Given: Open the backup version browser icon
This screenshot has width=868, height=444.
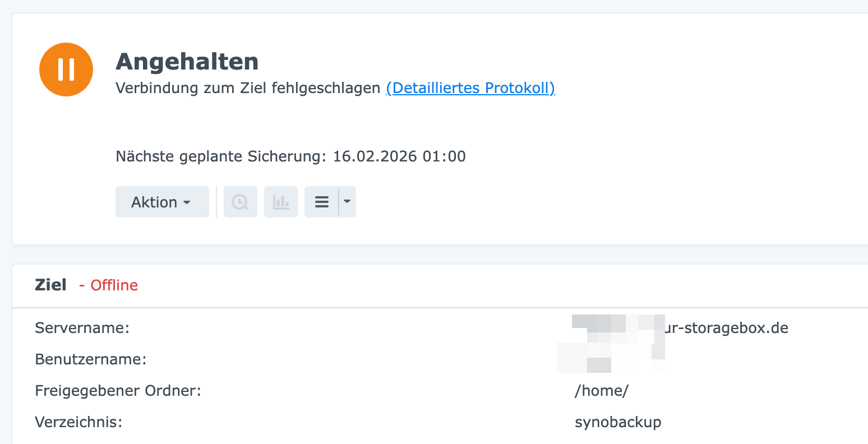Looking at the screenshot, I should point(240,202).
